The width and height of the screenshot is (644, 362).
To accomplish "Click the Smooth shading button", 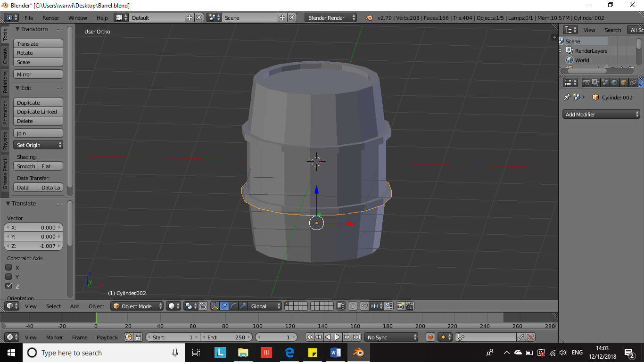I will coord(26,166).
